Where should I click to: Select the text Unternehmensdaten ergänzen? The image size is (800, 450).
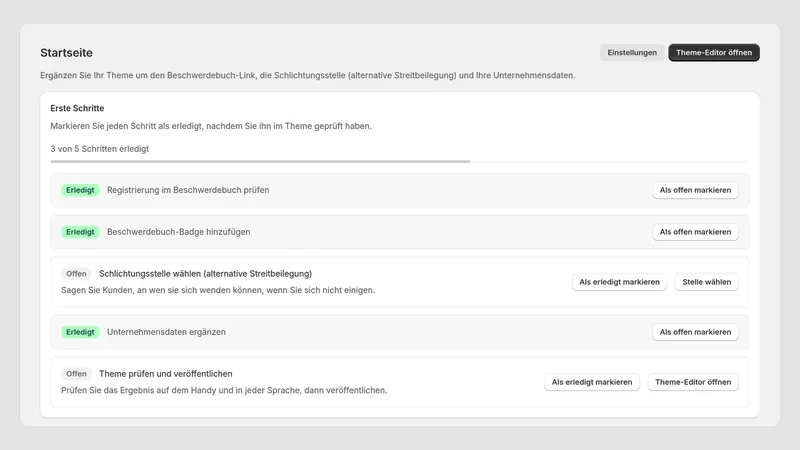pyautogui.click(x=166, y=332)
